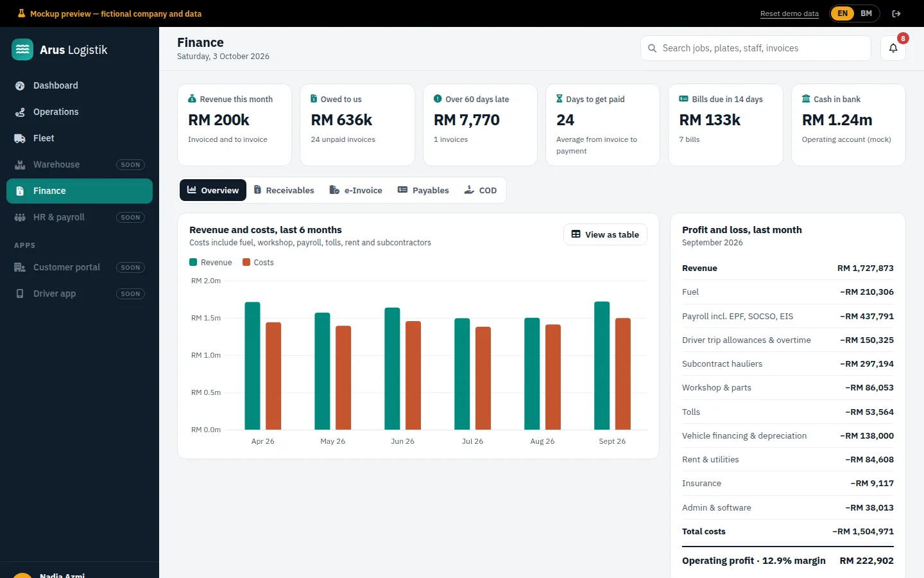Screen dimensions: 924x578
Task: Click the Revenue this month money-bag icon
Action: [x=192, y=99]
